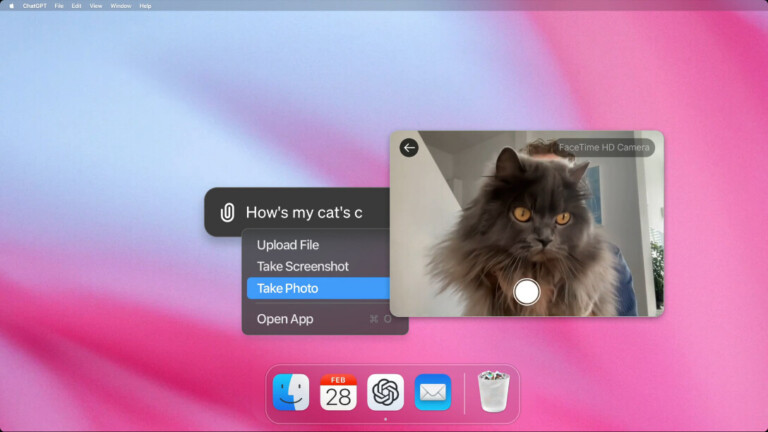Open the Trash in the dock
The width and height of the screenshot is (768, 432).
pyautogui.click(x=494, y=392)
